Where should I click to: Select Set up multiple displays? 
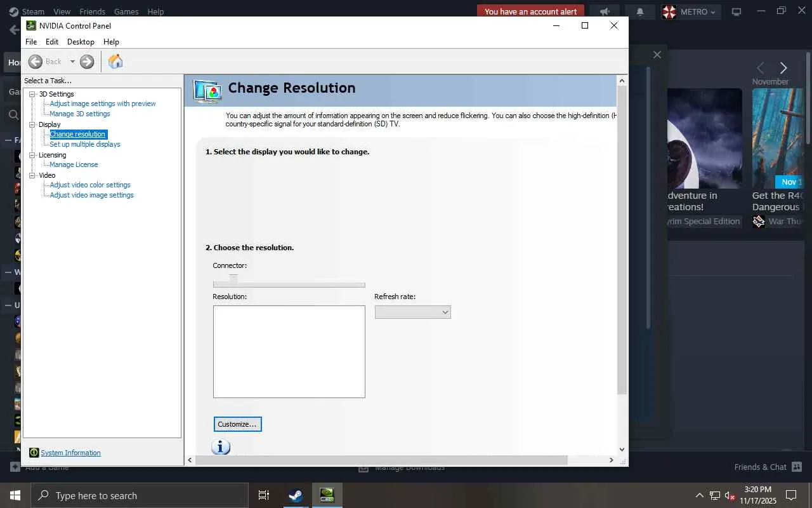click(x=85, y=144)
